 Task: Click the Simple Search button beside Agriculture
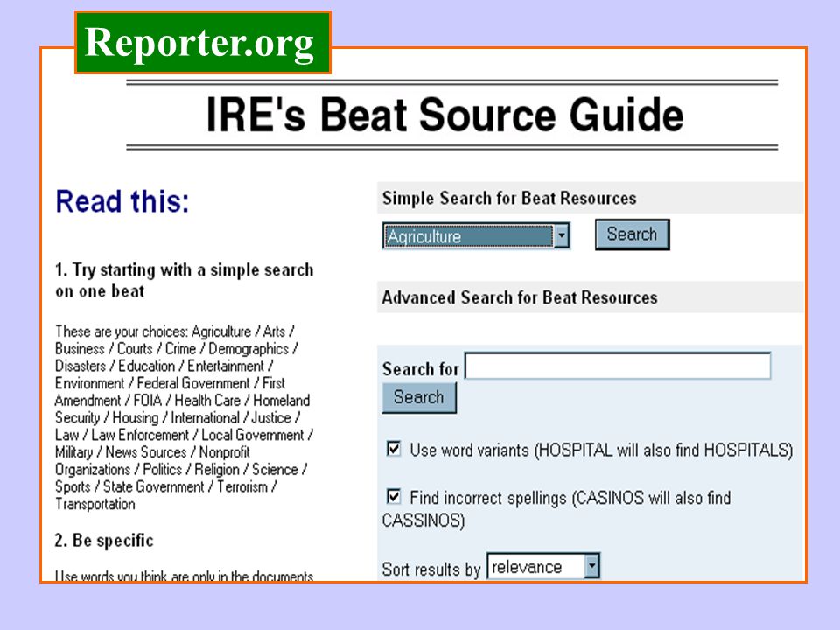coord(632,234)
